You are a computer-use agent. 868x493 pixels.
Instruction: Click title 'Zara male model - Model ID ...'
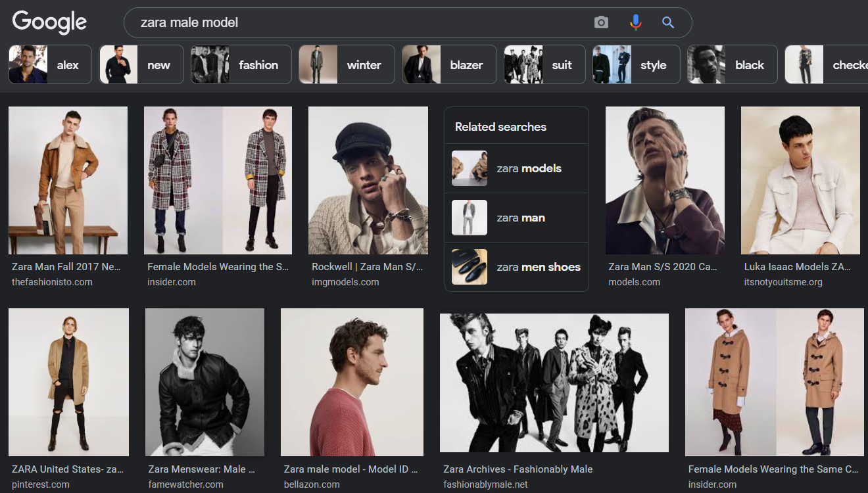[351, 469]
